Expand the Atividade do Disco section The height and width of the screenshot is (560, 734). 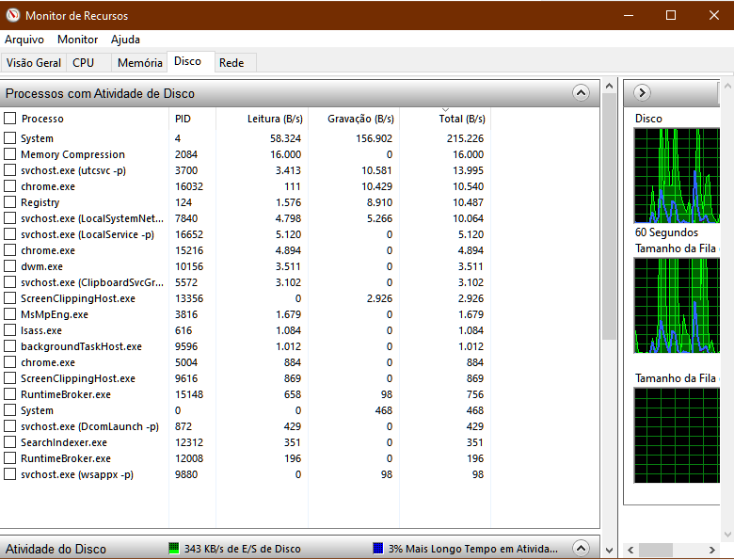(581, 548)
